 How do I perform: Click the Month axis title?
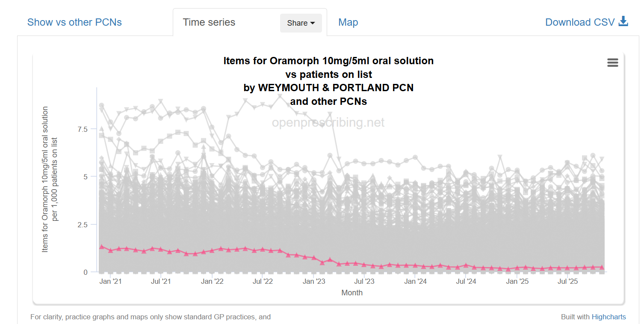click(x=352, y=292)
